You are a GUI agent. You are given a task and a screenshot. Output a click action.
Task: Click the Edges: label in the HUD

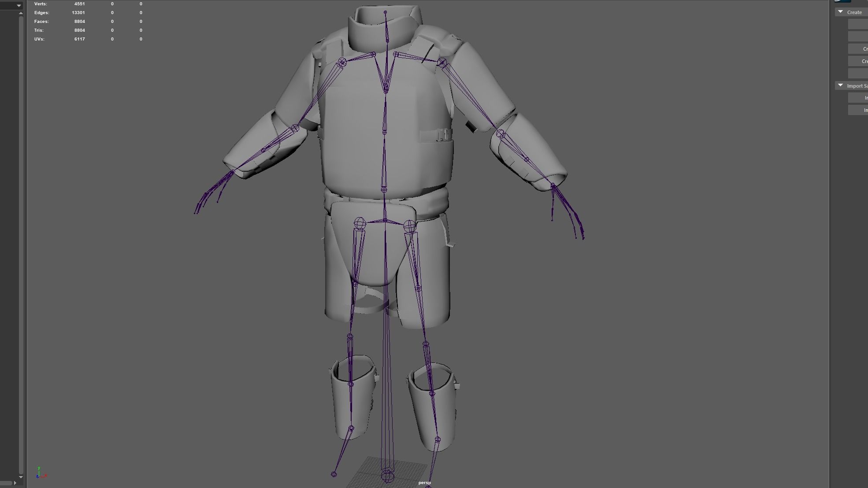coord(42,12)
